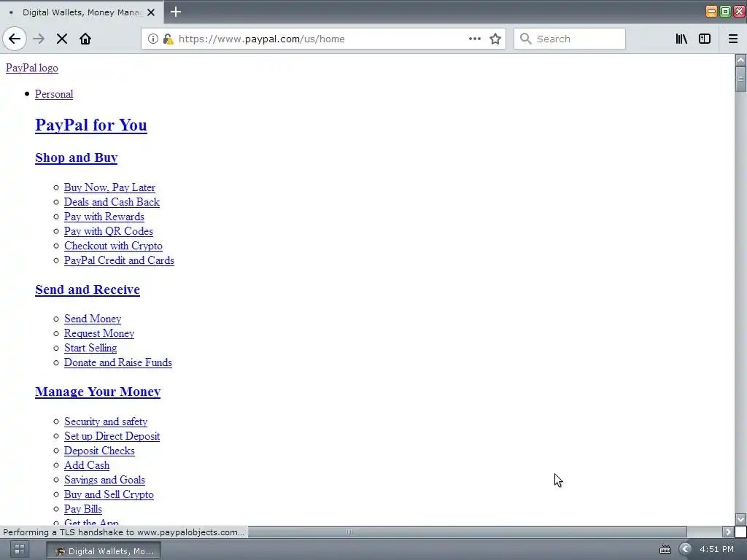Open Checkout with Crypto link

(x=113, y=246)
